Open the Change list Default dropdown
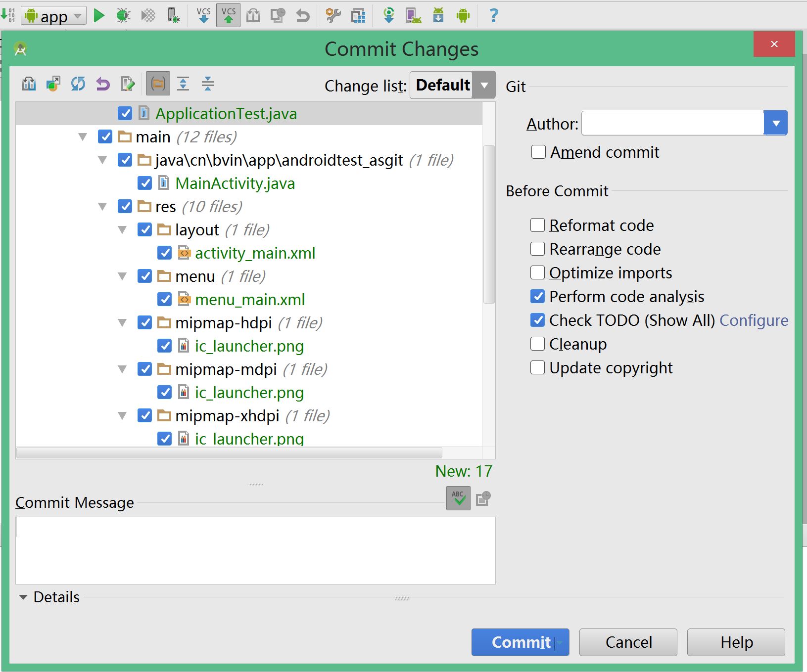This screenshot has height=672, width=807. tap(484, 86)
